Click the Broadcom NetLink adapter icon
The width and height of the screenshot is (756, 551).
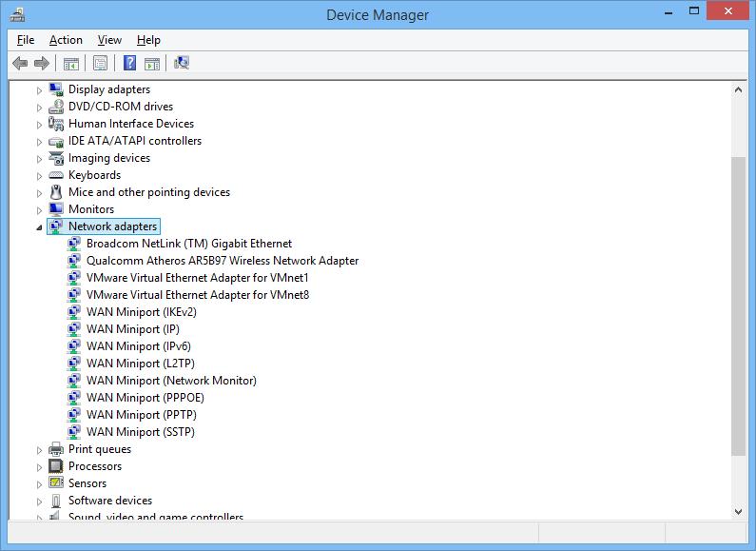click(x=74, y=244)
